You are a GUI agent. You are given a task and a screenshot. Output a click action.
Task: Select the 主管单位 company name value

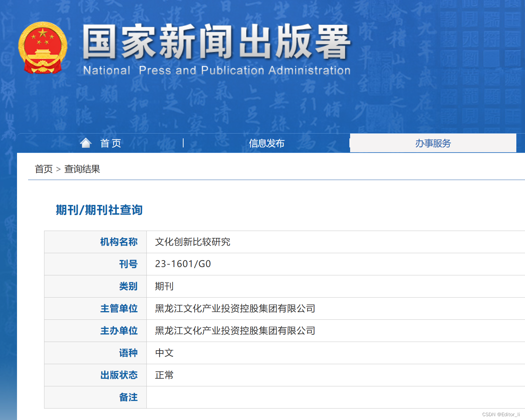point(235,308)
